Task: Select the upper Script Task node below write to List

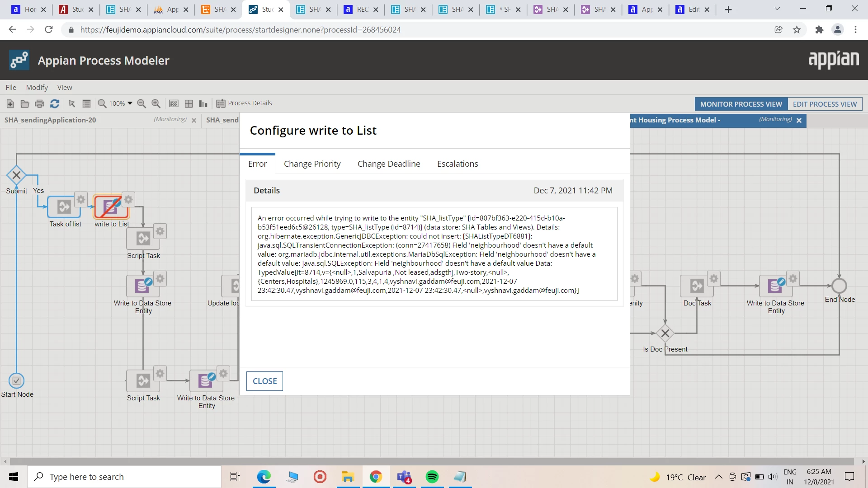Action: click(143, 238)
